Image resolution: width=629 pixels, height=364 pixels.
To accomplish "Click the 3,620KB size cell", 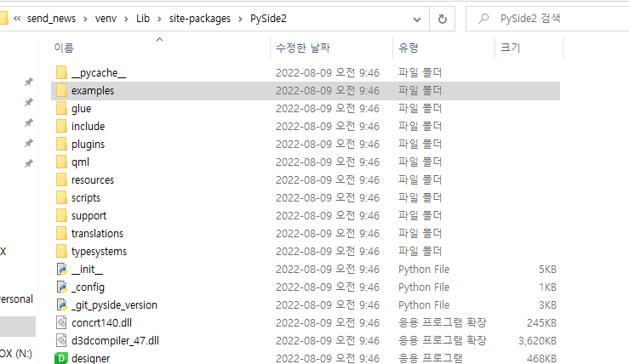I will point(537,341).
